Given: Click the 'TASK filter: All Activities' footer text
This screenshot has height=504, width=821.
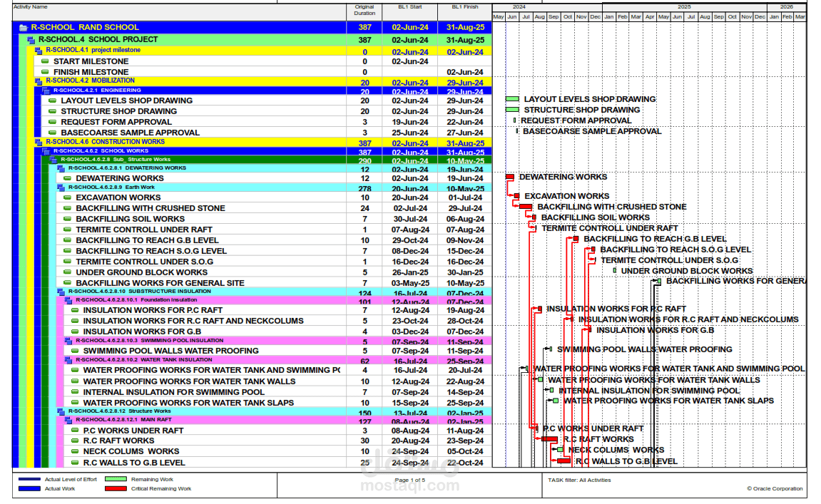Looking at the screenshot, I should (580, 480).
